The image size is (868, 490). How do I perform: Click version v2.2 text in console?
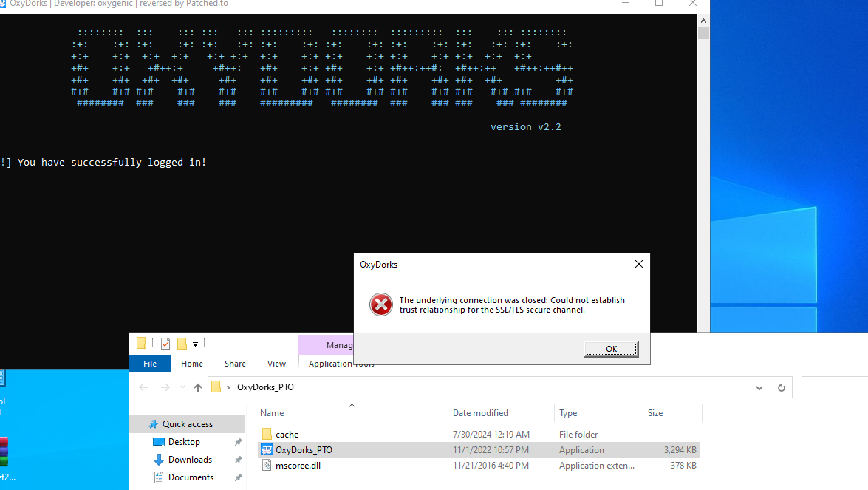pyautogui.click(x=525, y=127)
